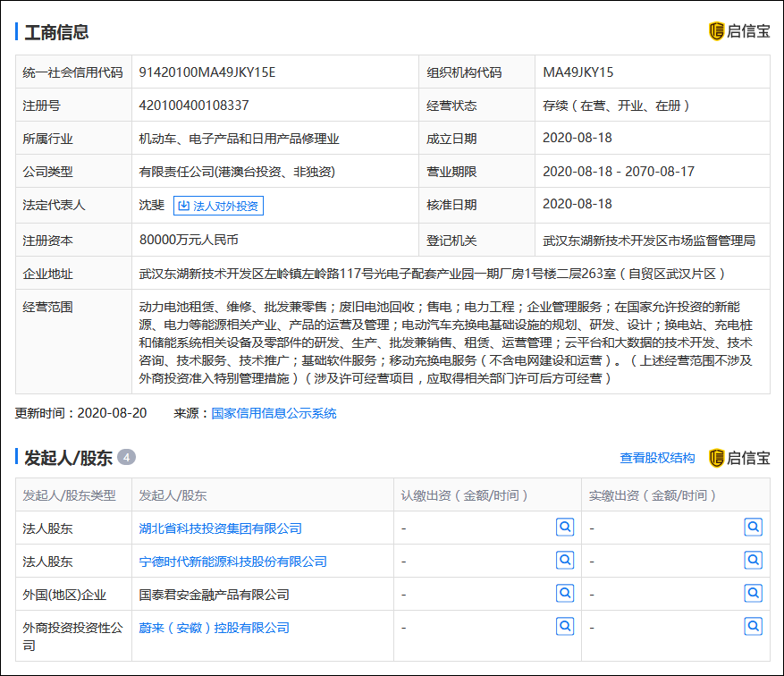Click 认缴出资 magnifier for 蔚来（安徽）控股有限公司

click(565, 626)
